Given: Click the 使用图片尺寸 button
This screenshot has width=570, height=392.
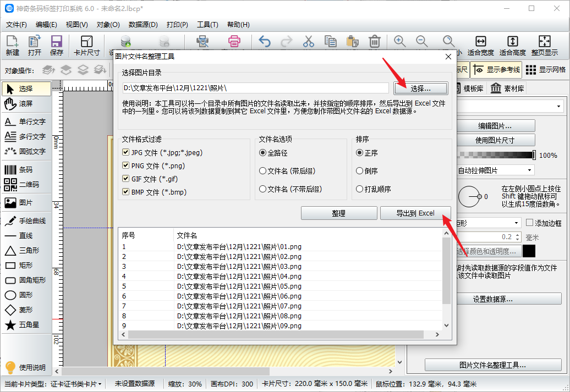Looking at the screenshot, I should [495, 140].
